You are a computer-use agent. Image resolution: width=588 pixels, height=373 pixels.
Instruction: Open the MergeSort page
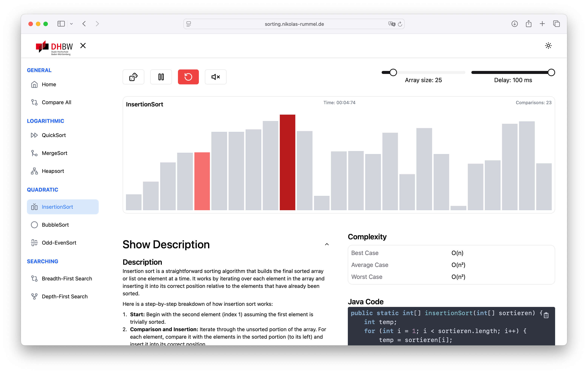54,153
